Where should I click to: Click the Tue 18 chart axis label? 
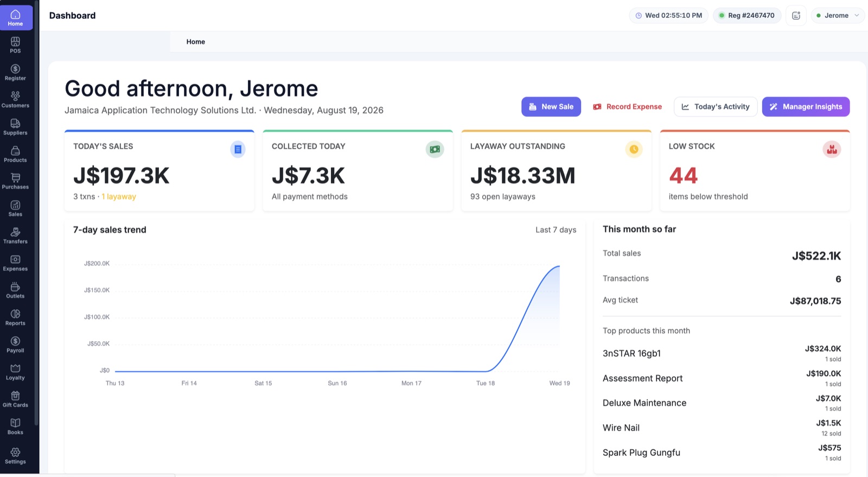point(486,383)
